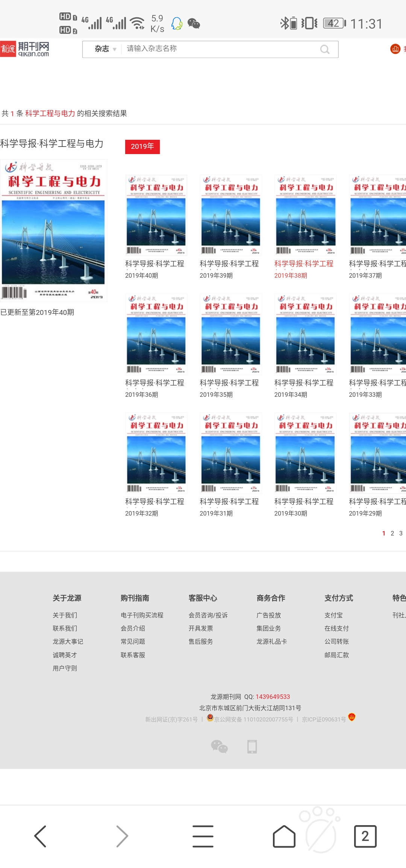Tap the browser forward arrow

click(x=121, y=836)
